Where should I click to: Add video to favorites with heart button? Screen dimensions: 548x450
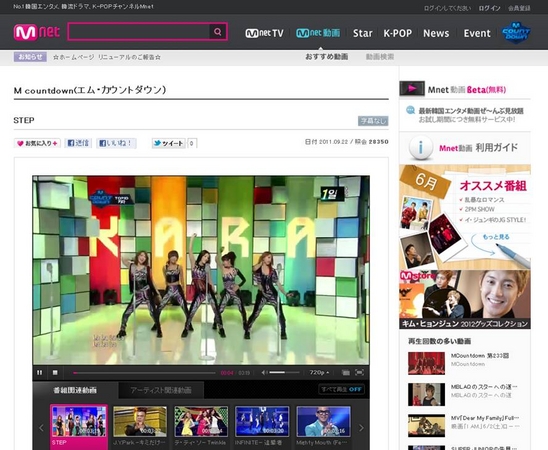coord(37,143)
